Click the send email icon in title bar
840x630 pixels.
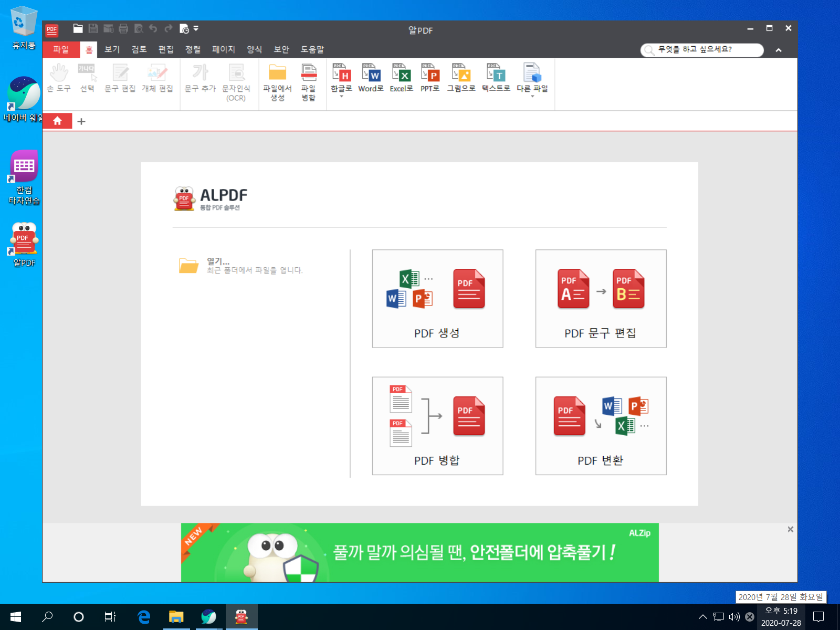point(109,28)
